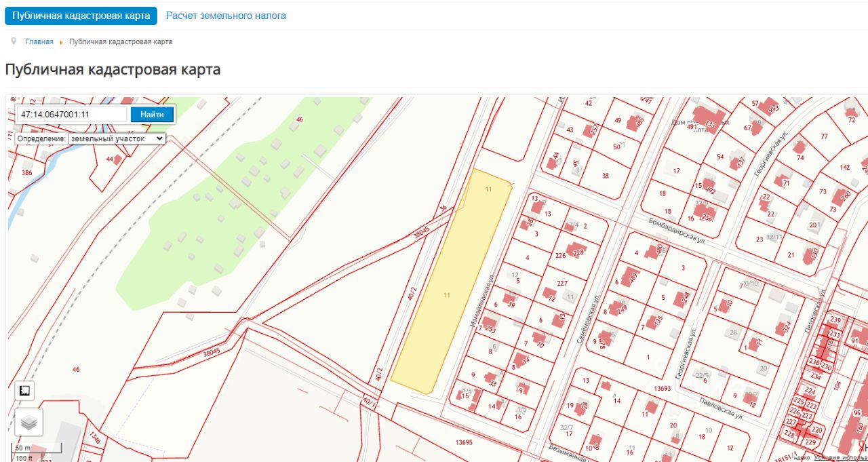Select parcel number 74 on map
The image size is (868, 462).
coord(800,157)
